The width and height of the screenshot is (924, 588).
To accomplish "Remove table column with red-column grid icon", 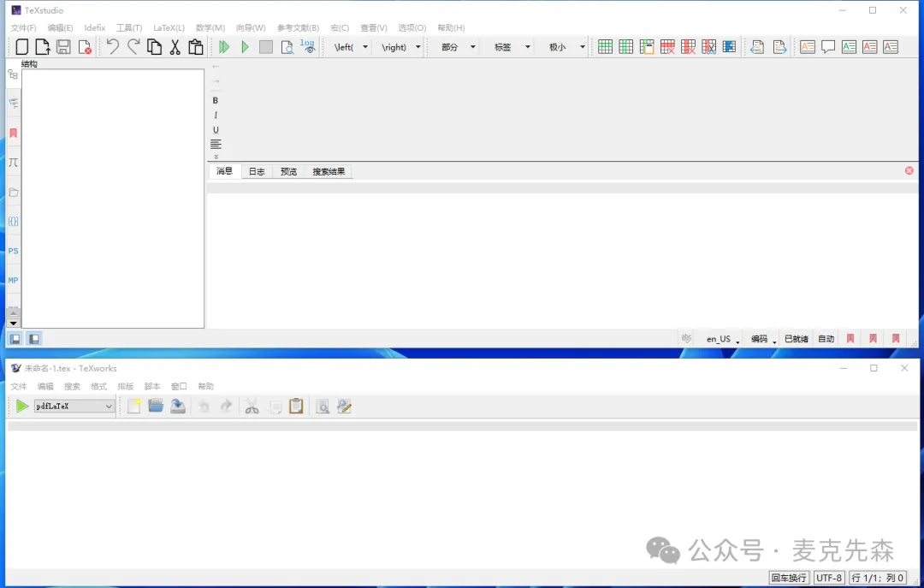I will 688,46.
